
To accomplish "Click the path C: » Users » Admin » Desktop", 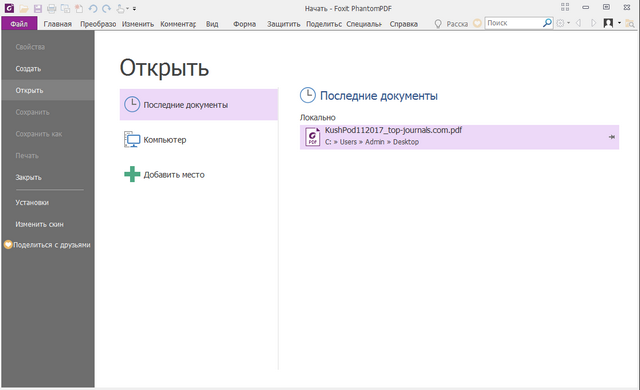I will [x=372, y=142].
